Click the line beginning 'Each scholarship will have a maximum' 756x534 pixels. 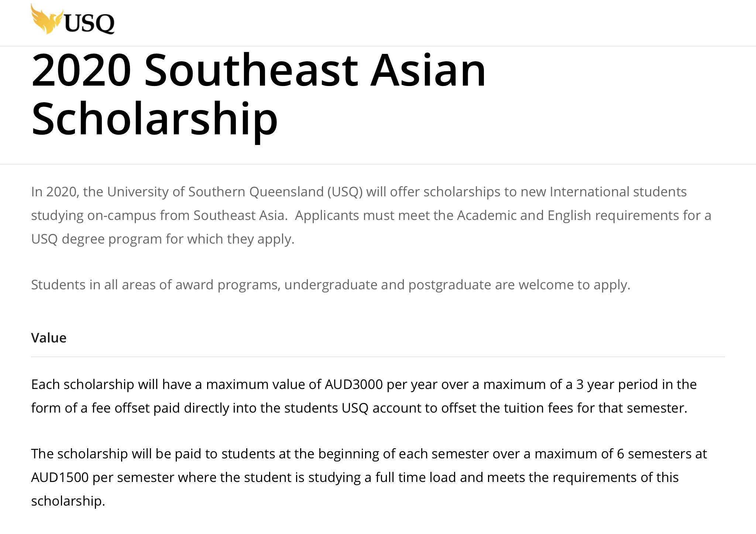pos(364,385)
